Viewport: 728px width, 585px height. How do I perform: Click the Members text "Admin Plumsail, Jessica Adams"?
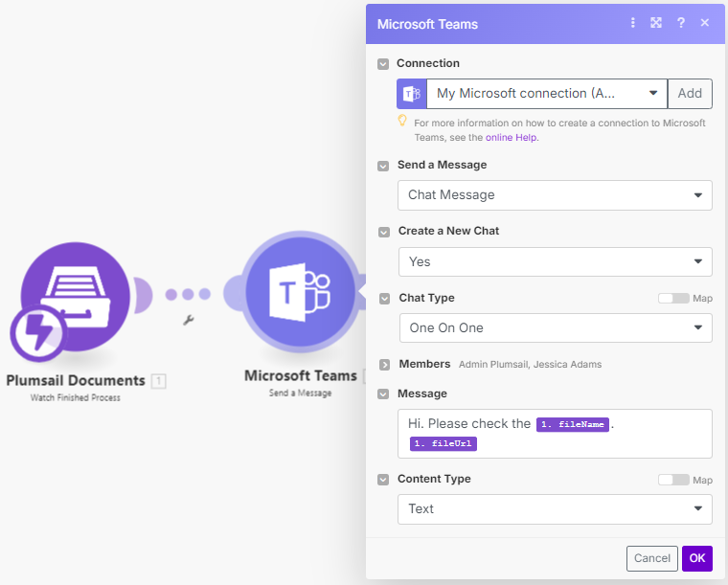tap(531, 365)
